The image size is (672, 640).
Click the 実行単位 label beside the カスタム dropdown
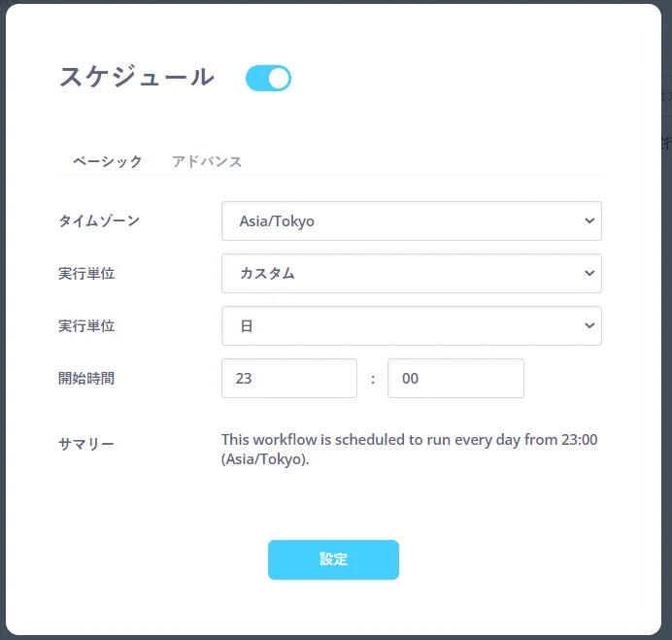(x=86, y=274)
